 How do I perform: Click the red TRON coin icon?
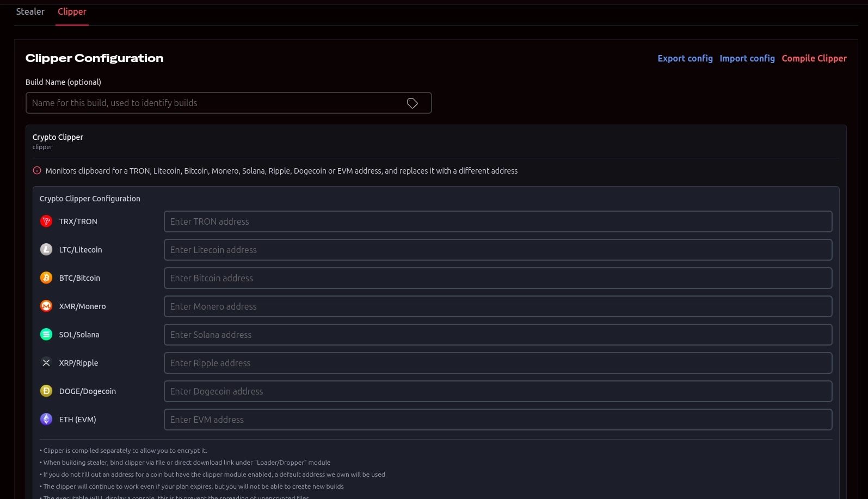coord(46,221)
